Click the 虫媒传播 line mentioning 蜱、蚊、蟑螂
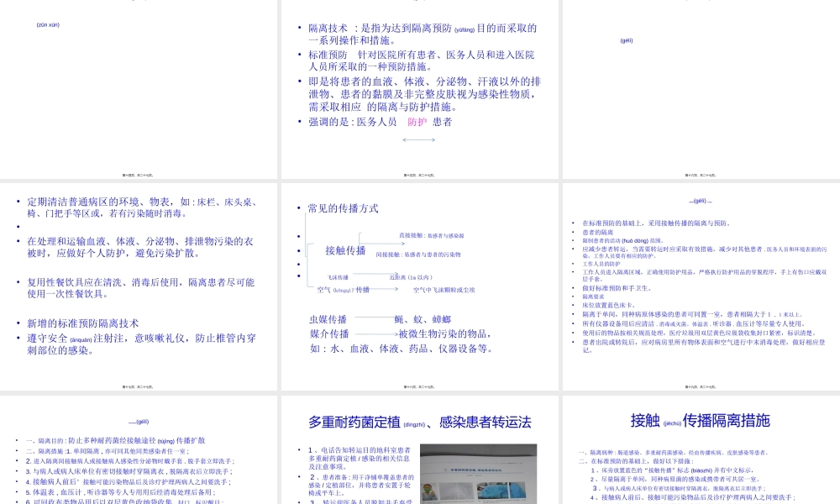Viewport: 840px width, 504px height. (378, 319)
